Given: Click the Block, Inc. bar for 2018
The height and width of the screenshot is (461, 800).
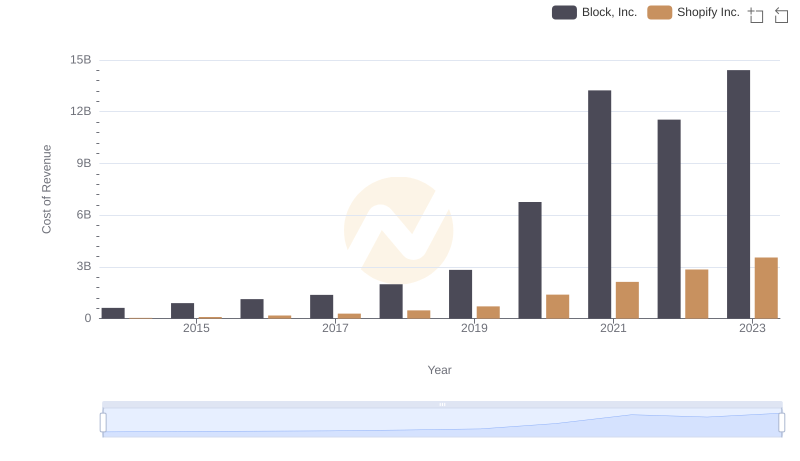Looking at the screenshot, I should click(x=391, y=301).
